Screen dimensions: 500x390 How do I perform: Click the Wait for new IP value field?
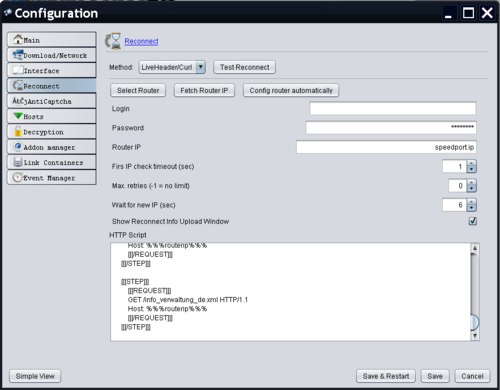pyautogui.click(x=455, y=205)
